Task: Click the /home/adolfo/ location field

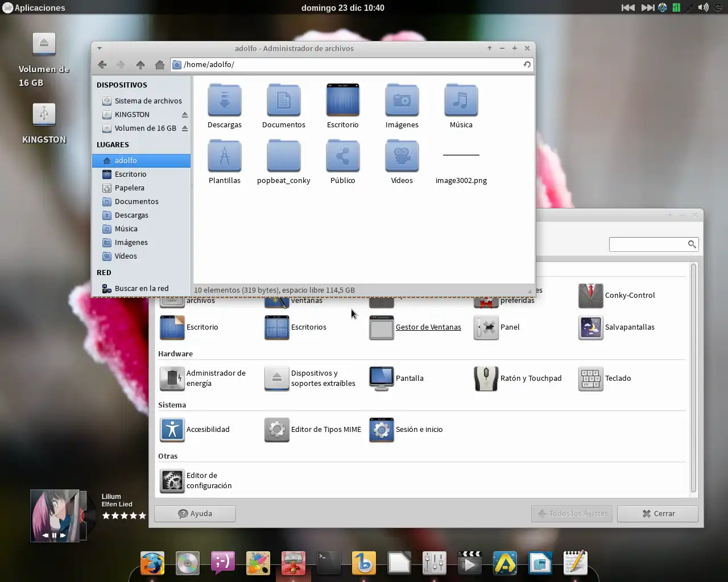Action: (351, 65)
